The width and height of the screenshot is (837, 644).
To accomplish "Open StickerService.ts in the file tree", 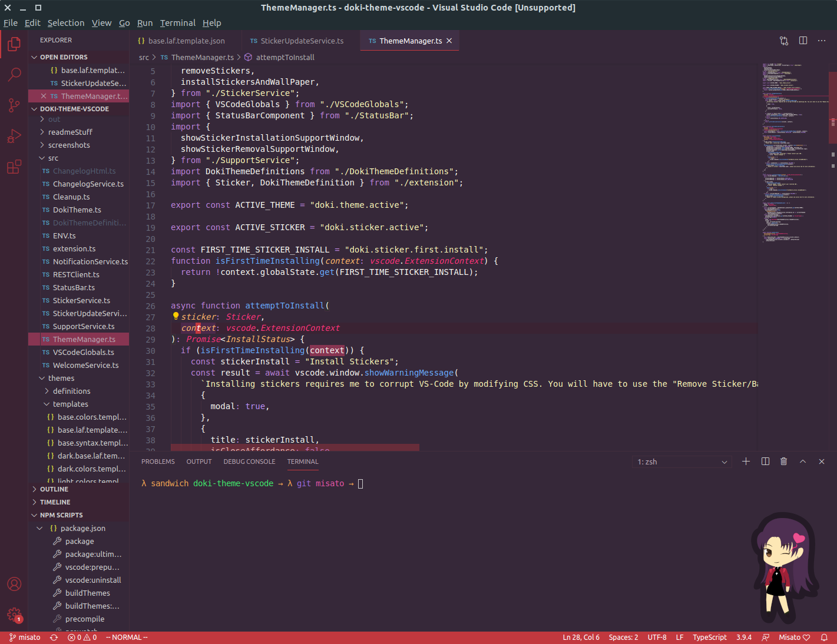I will click(81, 300).
